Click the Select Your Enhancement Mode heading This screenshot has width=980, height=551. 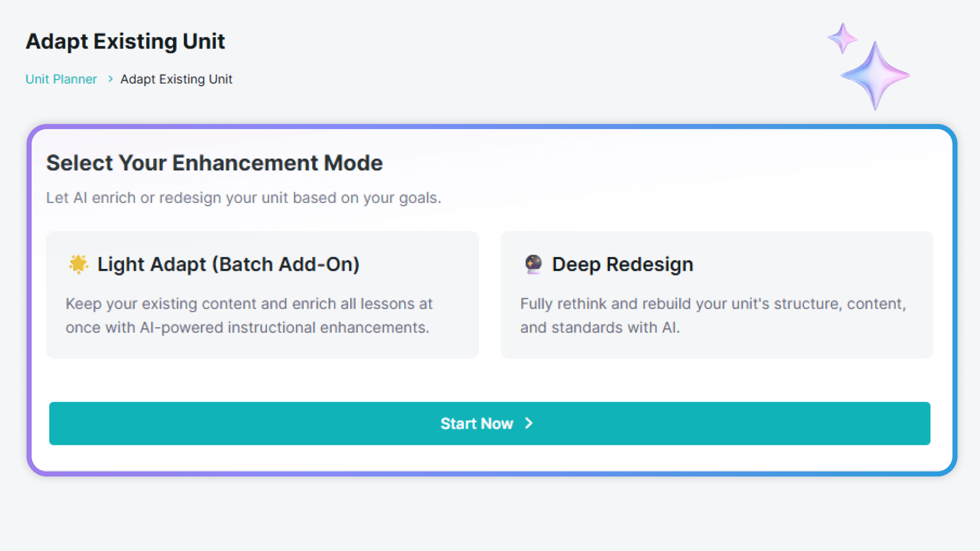(x=214, y=163)
